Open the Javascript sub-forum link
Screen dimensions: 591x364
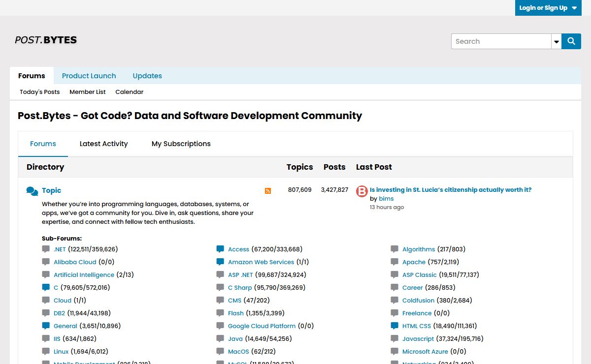click(418, 339)
